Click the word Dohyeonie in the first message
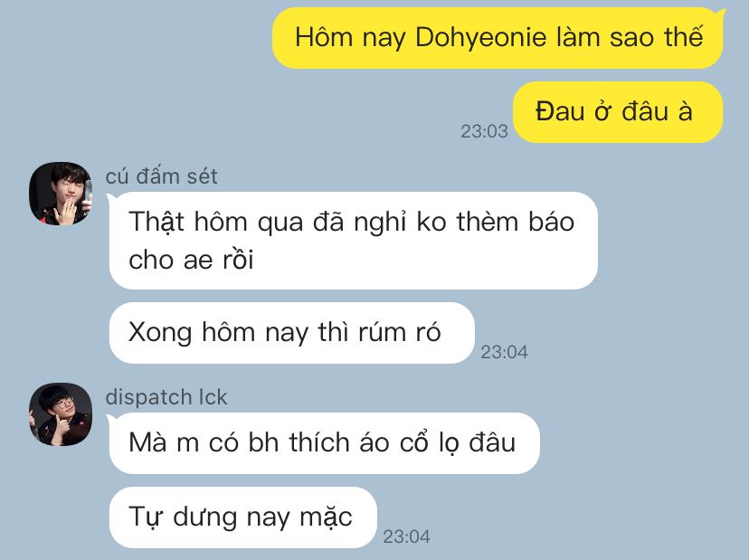 click(480, 37)
